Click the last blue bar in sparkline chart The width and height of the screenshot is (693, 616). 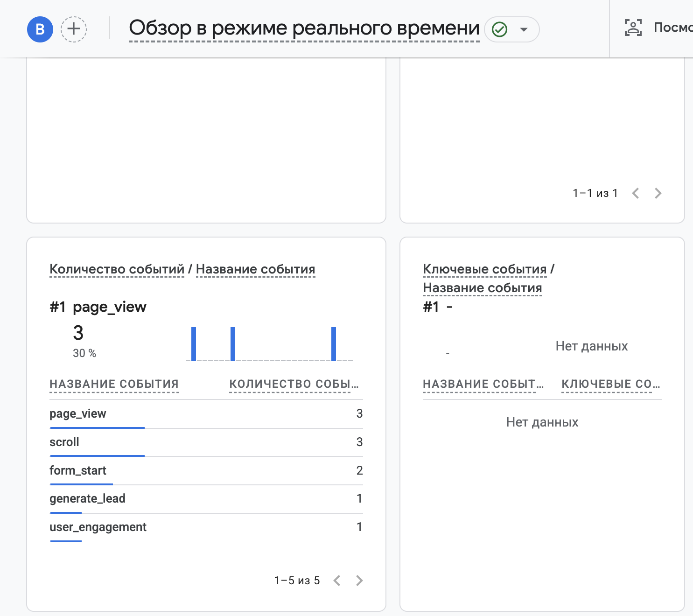334,344
